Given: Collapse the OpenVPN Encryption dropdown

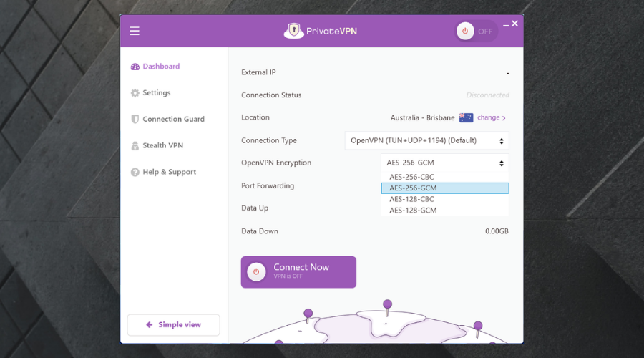Looking at the screenshot, I should pyautogui.click(x=444, y=163).
